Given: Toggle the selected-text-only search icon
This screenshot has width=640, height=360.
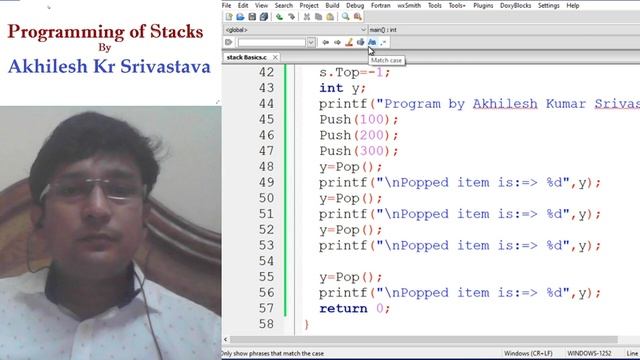Looking at the screenshot, I should [x=360, y=42].
